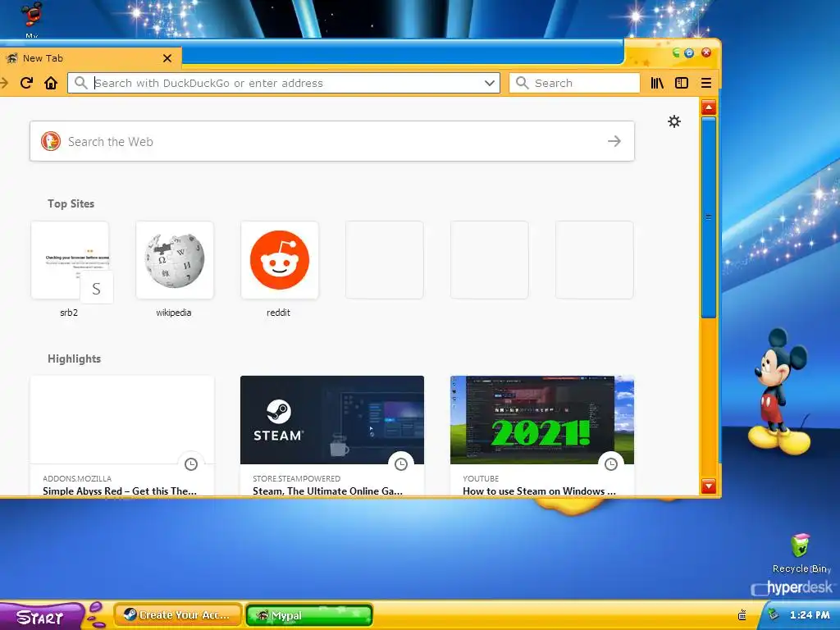Click the purple quick-launch icon beside Start
Viewport: 840px width, 630px height.
coord(96,614)
